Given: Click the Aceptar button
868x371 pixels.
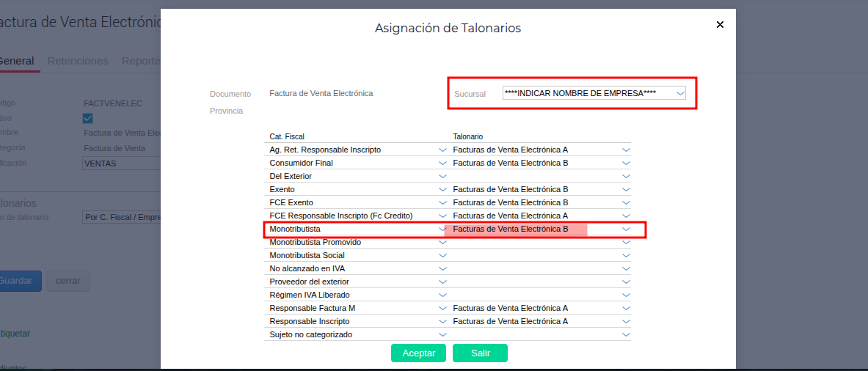Looking at the screenshot, I should (418, 353).
